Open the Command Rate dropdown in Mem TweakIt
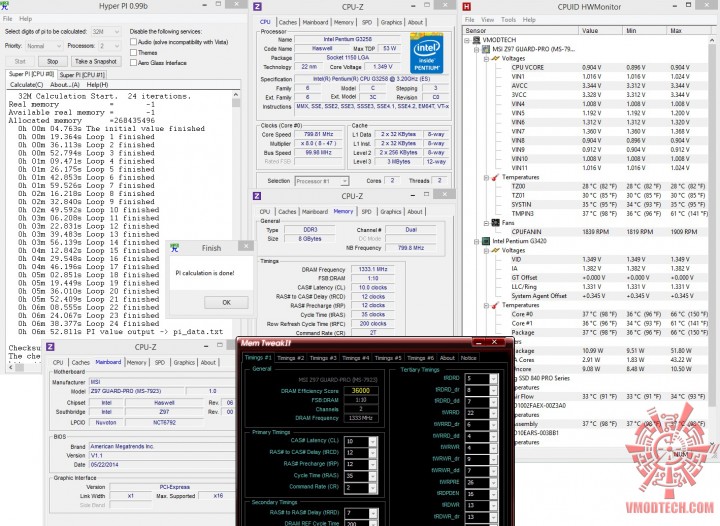The width and height of the screenshot is (720, 526). [x=372, y=487]
